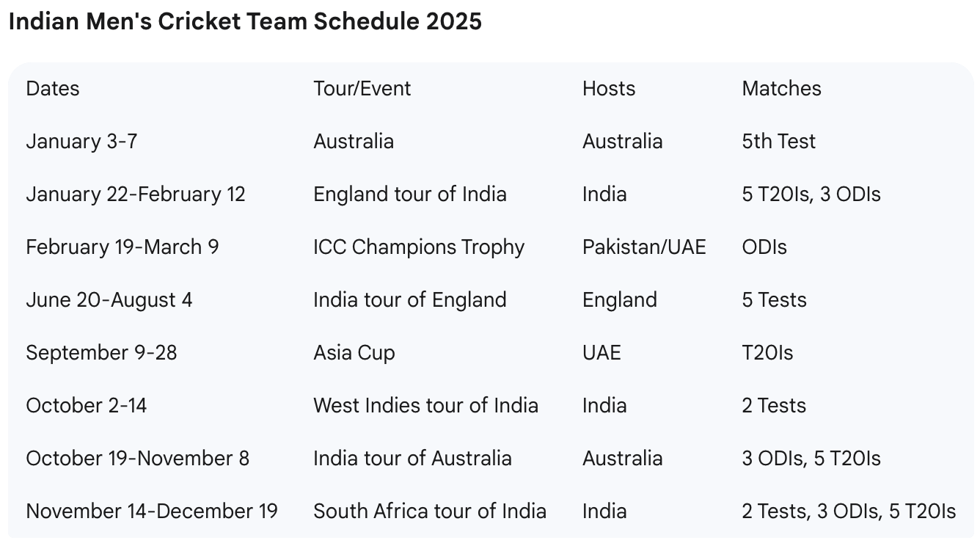The image size is (980, 546).
Task: Select South Africa tour of India entry
Action: tap(430, 512)
